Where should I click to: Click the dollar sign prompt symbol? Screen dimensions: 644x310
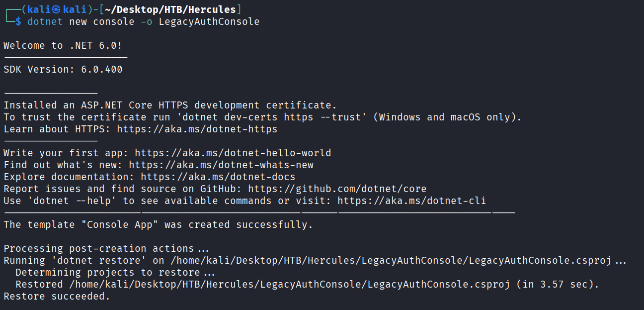pos(18,21)
